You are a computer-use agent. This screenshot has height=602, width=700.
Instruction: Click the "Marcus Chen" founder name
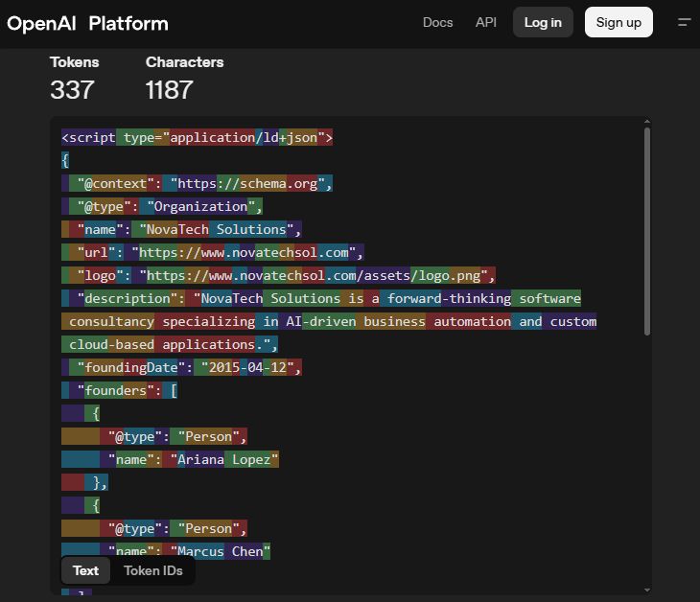pos(221,551)
